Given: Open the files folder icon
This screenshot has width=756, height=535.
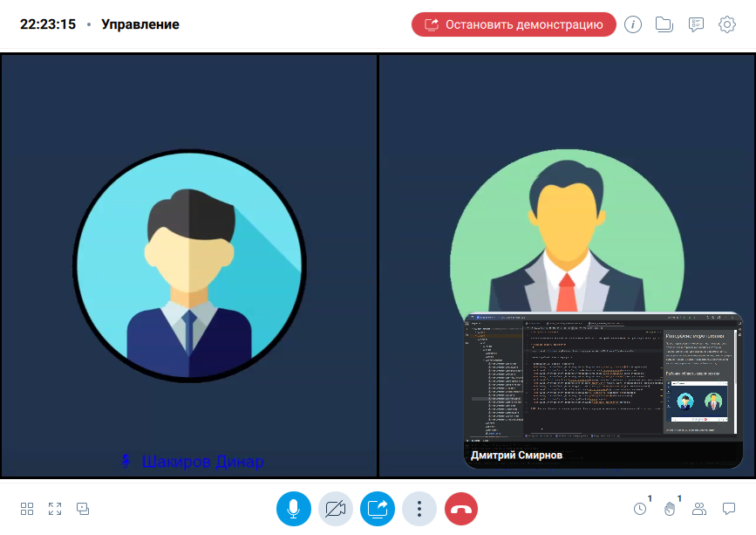Looking at the screenshot, I should (x=664, y=24).
